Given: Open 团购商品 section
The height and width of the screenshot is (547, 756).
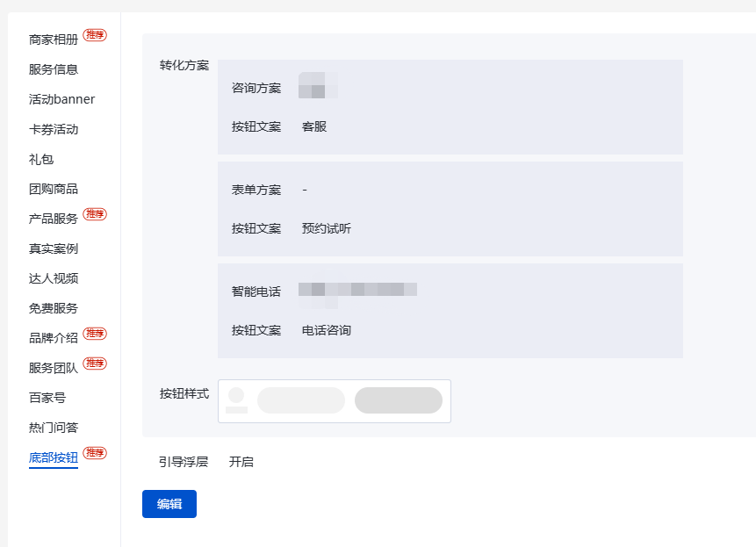Looking at the screenshot, I should (x=53, y=189).
